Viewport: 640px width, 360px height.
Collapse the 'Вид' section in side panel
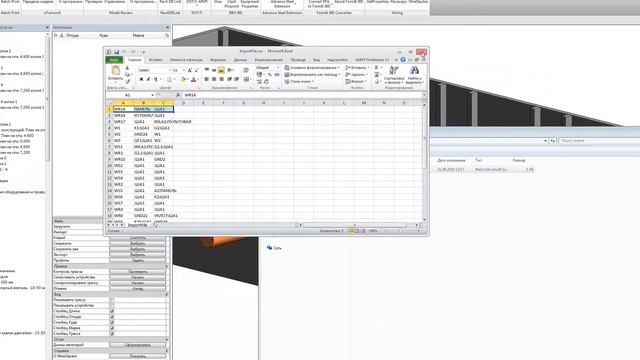tap(167, 294)
